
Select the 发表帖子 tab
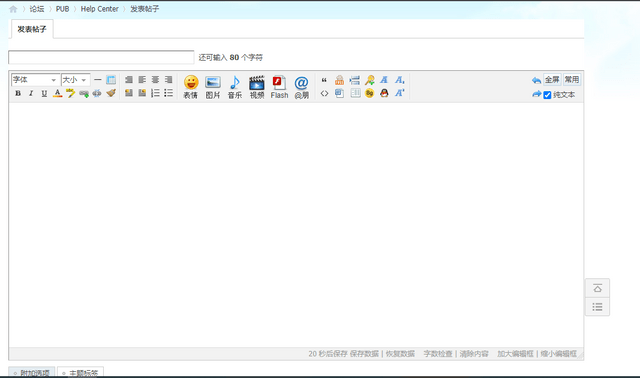coord(32,29)
